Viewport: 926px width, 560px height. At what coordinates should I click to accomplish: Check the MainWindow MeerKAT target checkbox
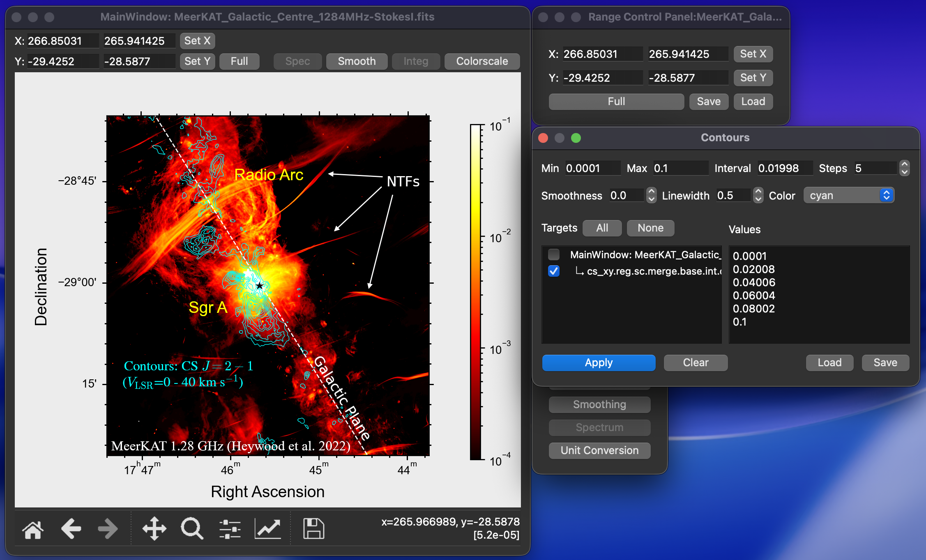click(554, 255)
